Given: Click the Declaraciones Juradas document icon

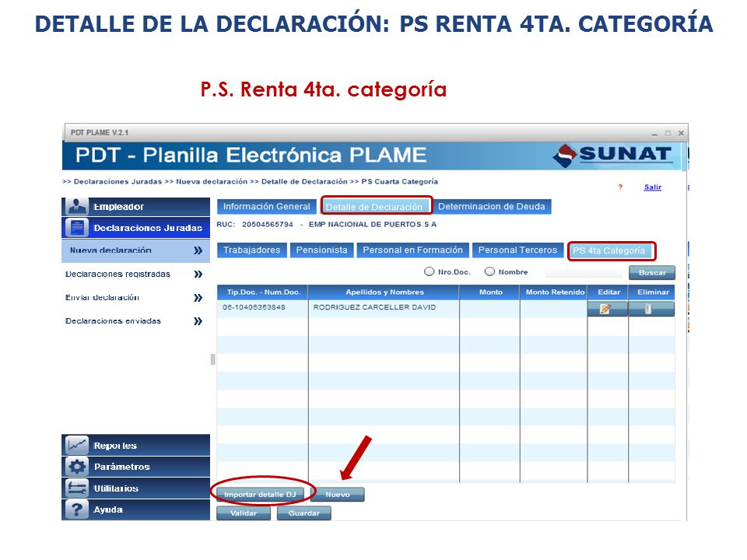Looking at the screenshot, I should coord(77,228).
